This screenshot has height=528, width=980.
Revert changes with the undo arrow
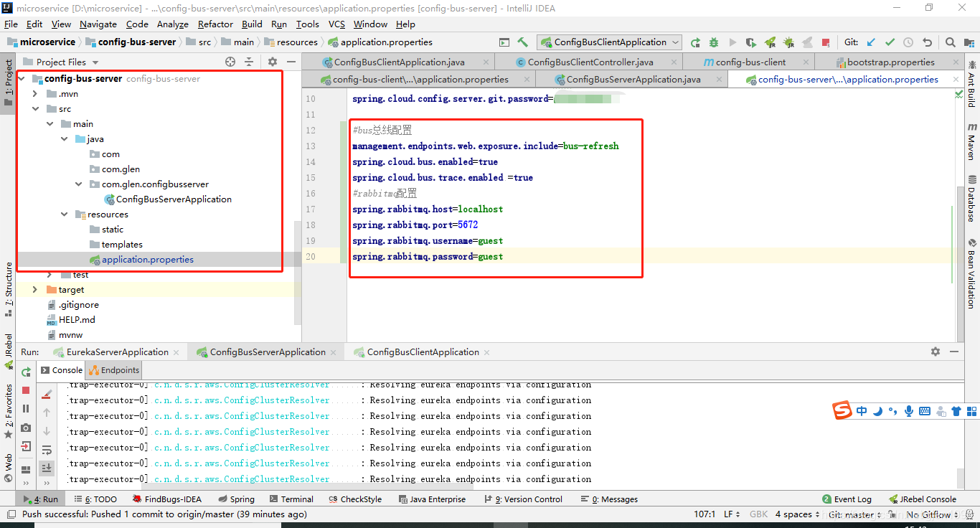[927, 42]
